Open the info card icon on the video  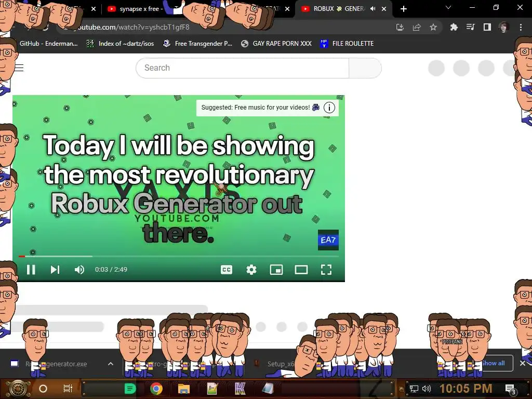tap(329, 108)
